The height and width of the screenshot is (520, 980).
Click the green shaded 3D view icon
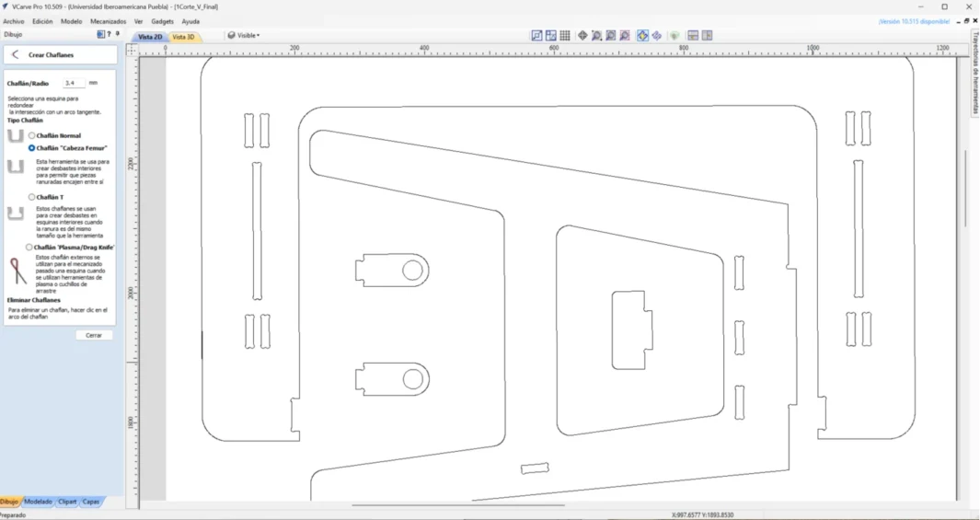(x=674, y=36)
